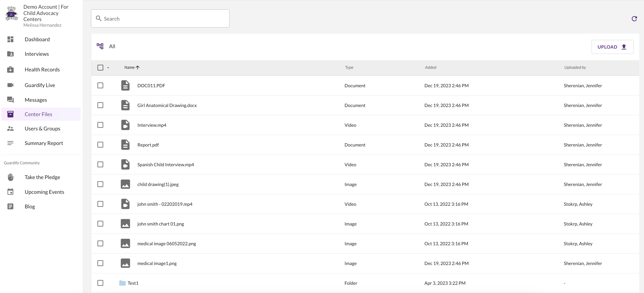The height and width of the screenshot is (293, 644).
Task: Click the Added column header
Action: pyautogui.click(x=431, y=67)
